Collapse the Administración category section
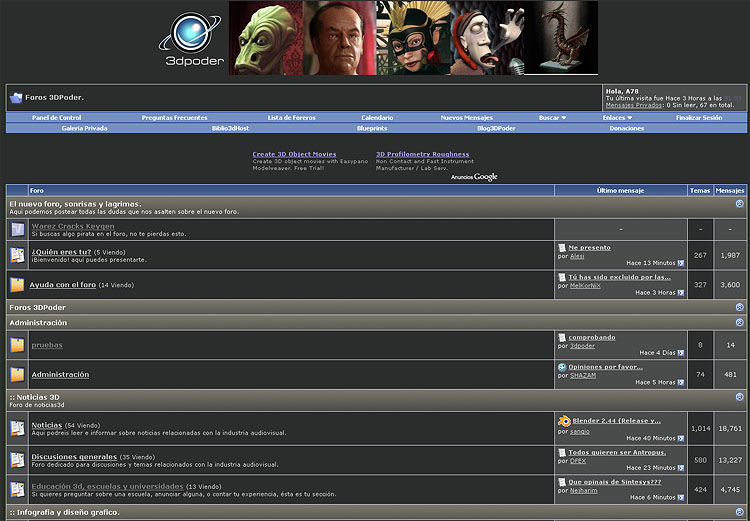The height and width of the screenshot is (521, 750). pos(739,322)
